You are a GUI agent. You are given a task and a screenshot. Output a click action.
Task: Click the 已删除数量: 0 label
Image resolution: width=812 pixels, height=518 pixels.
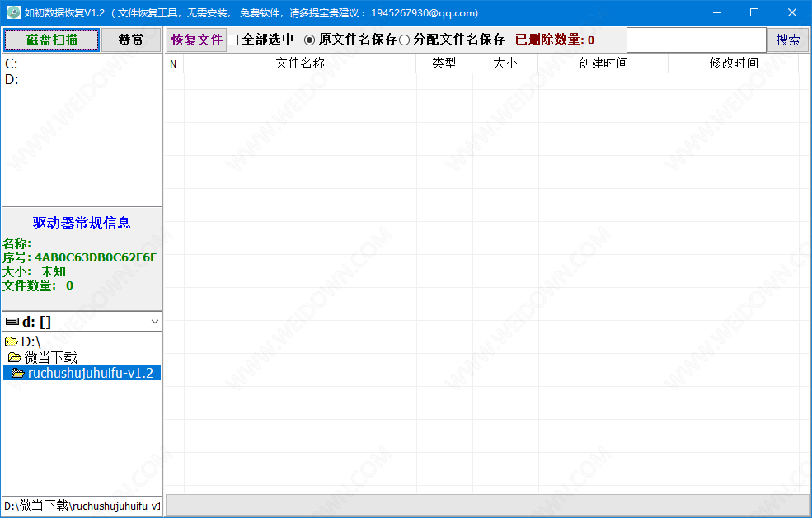[555, 40]
